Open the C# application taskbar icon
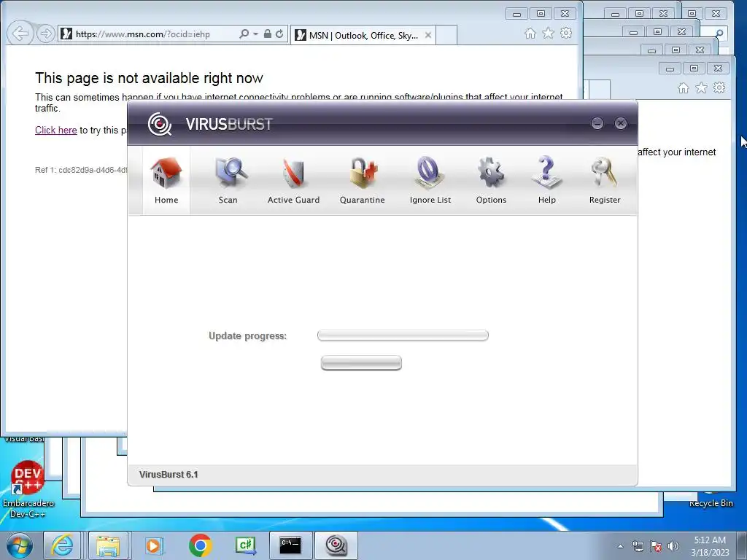The height and width of the screenshot is (560, 747). (245, 545)
